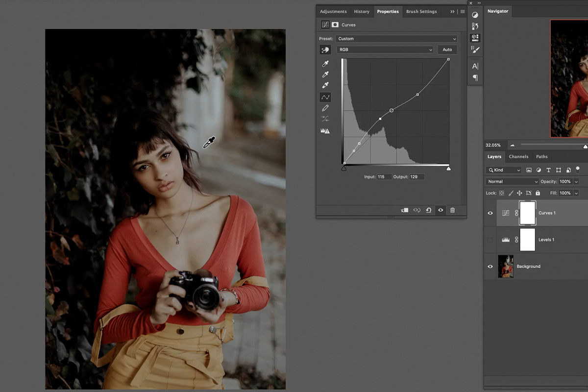Show the Levels 1 layer
Screen dimensions: 588x392
tap(490, 240)
